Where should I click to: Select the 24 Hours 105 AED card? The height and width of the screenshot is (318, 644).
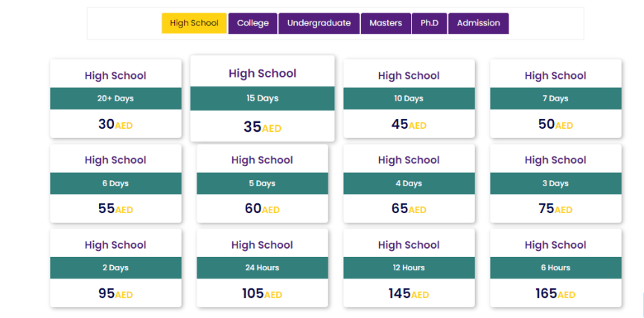[262, 268]
